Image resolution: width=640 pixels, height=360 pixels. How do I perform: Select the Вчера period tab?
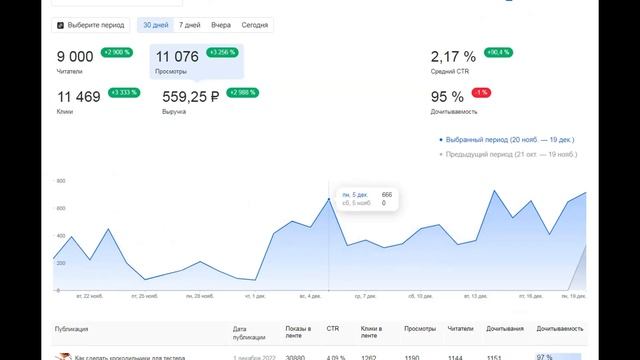pyautogui.click(x=221, y=25)
